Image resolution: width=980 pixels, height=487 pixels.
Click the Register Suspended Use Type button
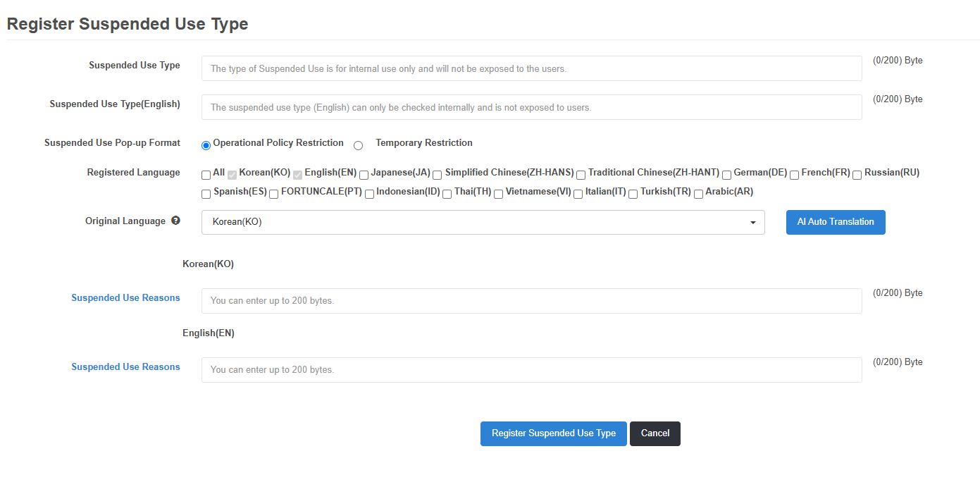[553, 433]
